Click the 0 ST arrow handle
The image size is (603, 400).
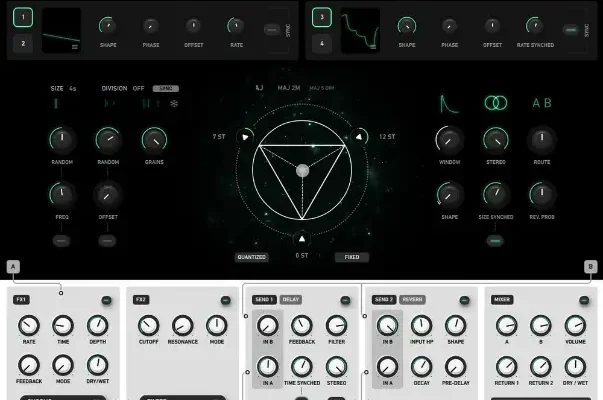coord(302,238)
